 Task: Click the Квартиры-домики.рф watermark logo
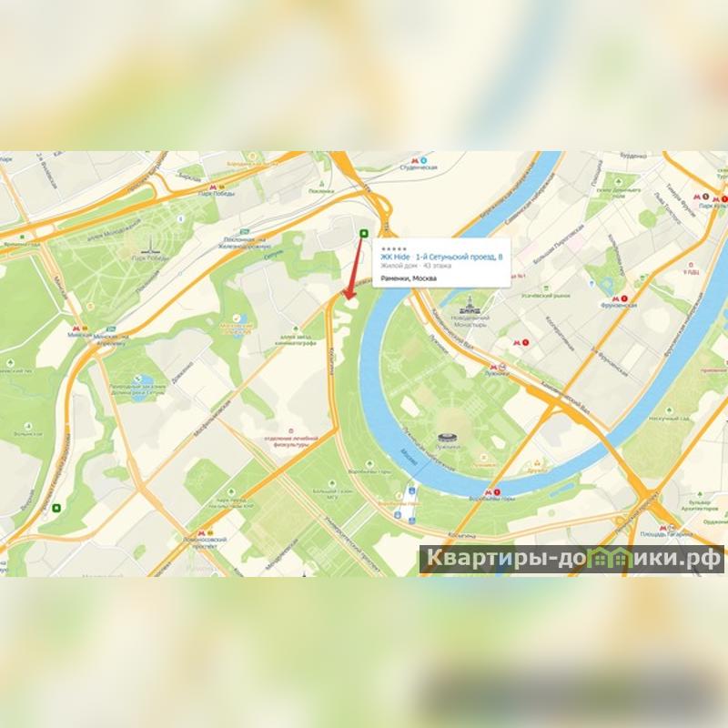click(572, 559)
